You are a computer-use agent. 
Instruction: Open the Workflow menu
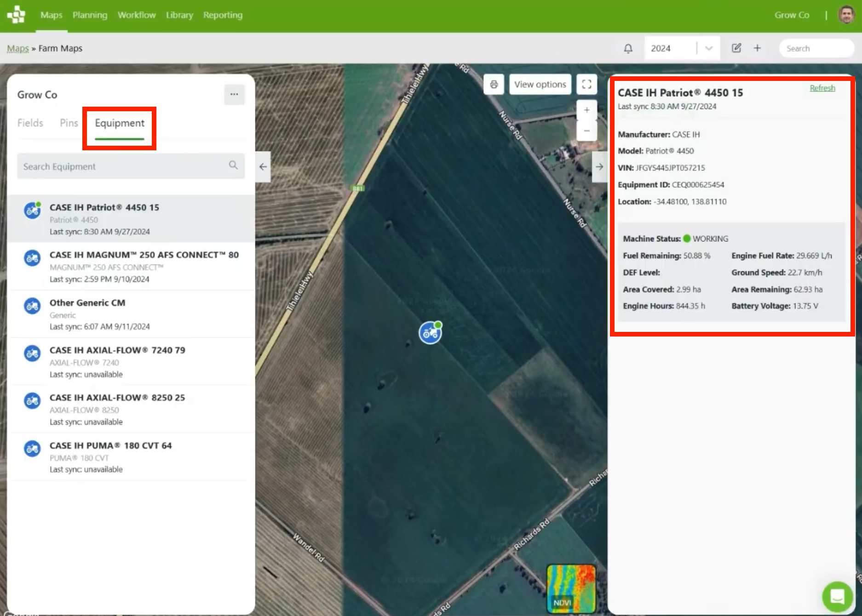(x=137, y=15)
